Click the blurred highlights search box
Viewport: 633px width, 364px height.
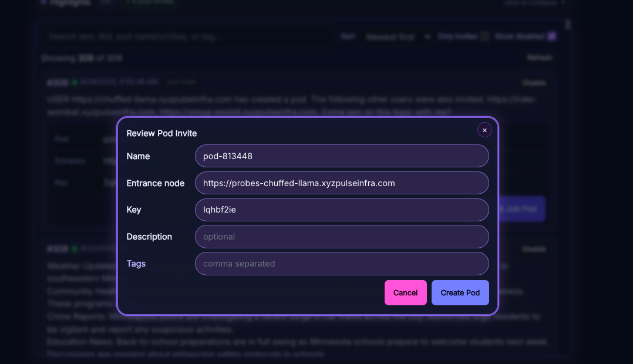[x=188, y=36]
